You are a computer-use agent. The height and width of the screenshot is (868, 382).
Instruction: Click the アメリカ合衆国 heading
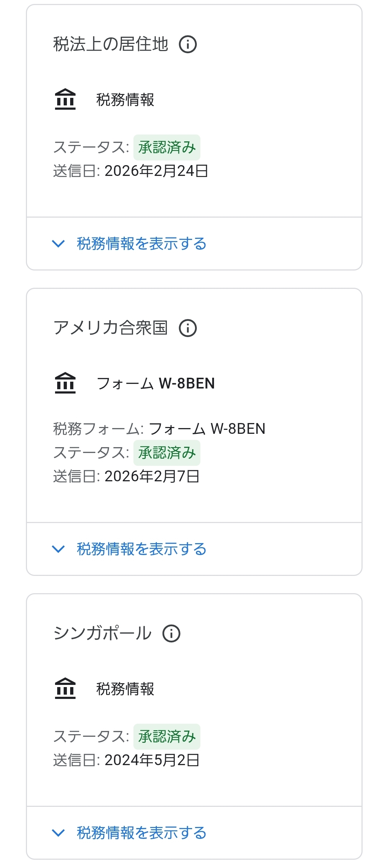(110, 328)
